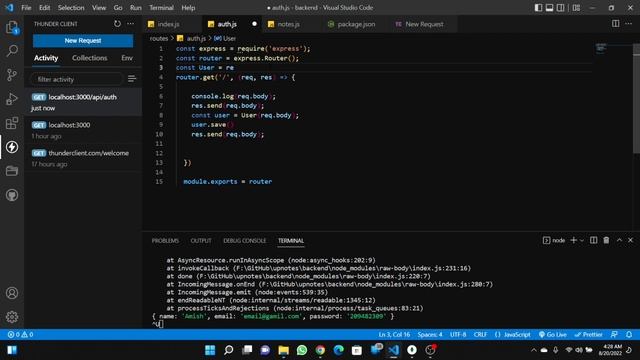Open editor more actions ellipsis
Image resolution: width=640 pixels, height=360 pixels.
(x=629, y=24)
